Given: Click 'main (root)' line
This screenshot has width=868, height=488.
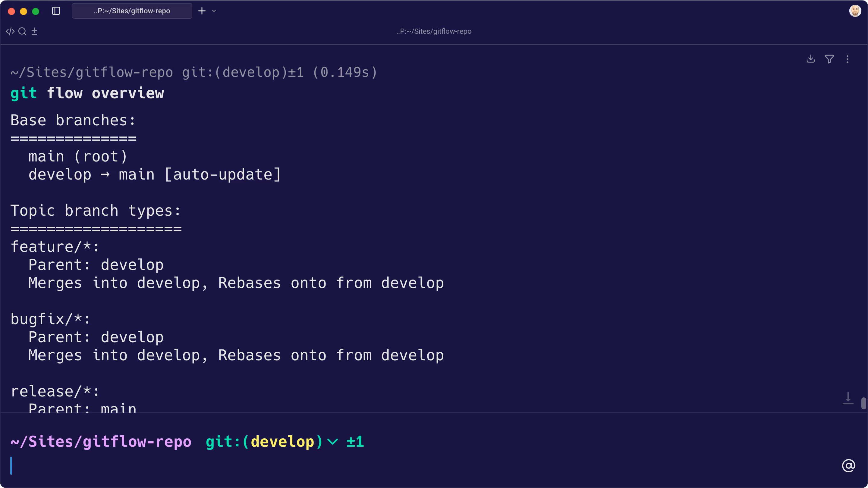Looking at the screenshot, I should click(x=78, y=157).
